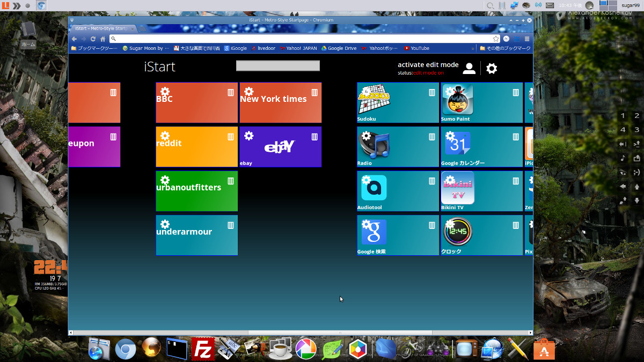Open the urbanoutfitters tile
644x362 pixels.
(196, 191)
